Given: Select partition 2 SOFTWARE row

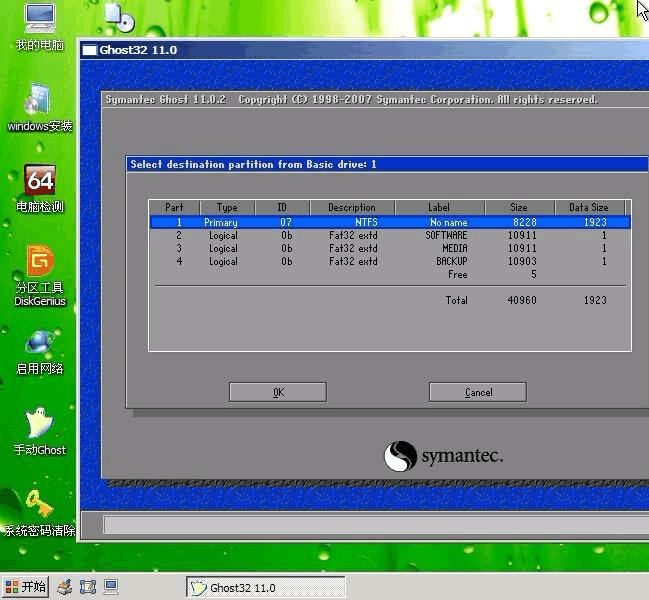Looking at the screenshot, I should (x=390, y=235).
